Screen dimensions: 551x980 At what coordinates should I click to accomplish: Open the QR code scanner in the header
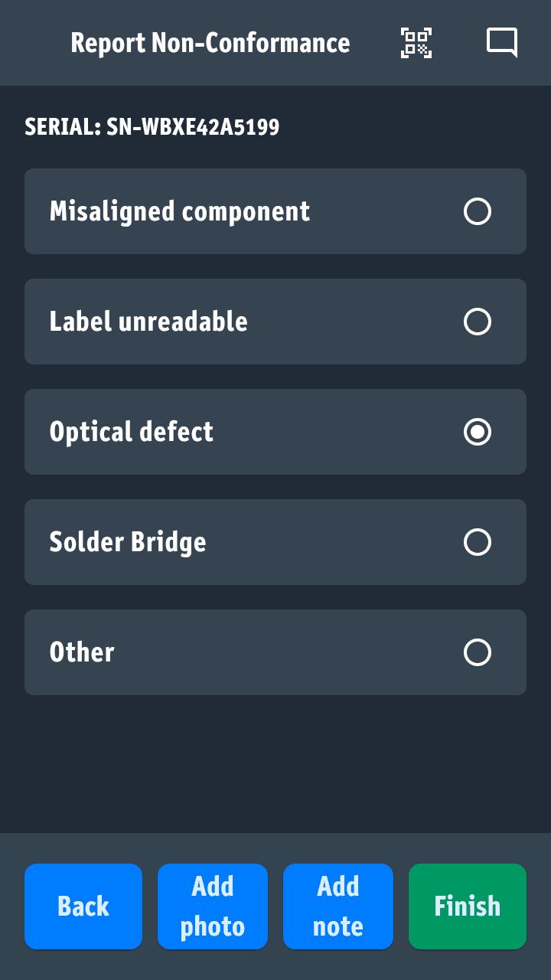coord(416,43)
